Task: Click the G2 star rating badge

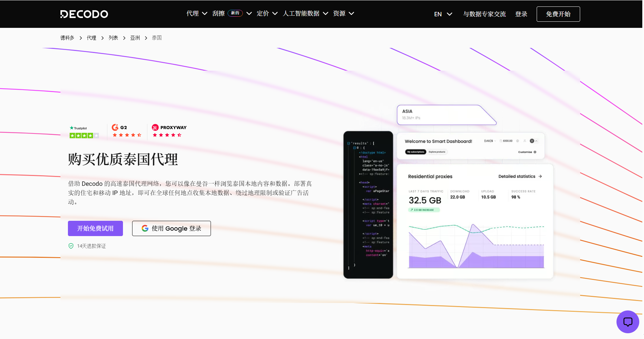Action: click(x=127, y=131)
